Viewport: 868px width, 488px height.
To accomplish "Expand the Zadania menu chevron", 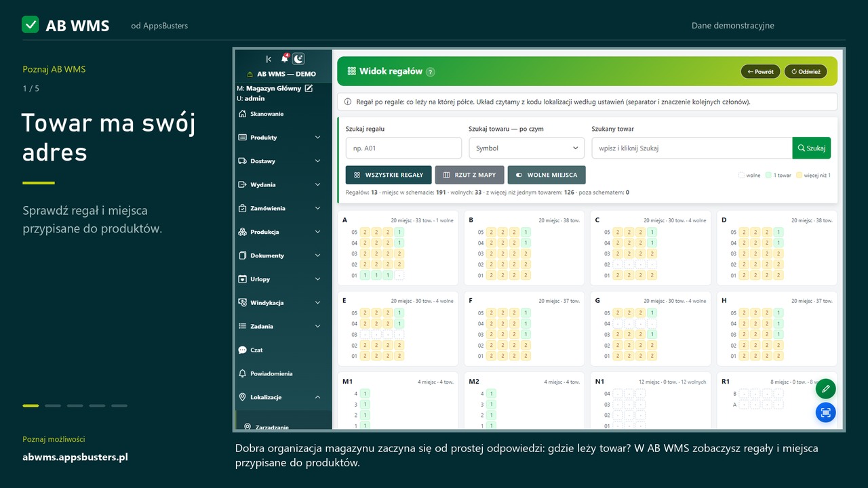I will point(318,327).
